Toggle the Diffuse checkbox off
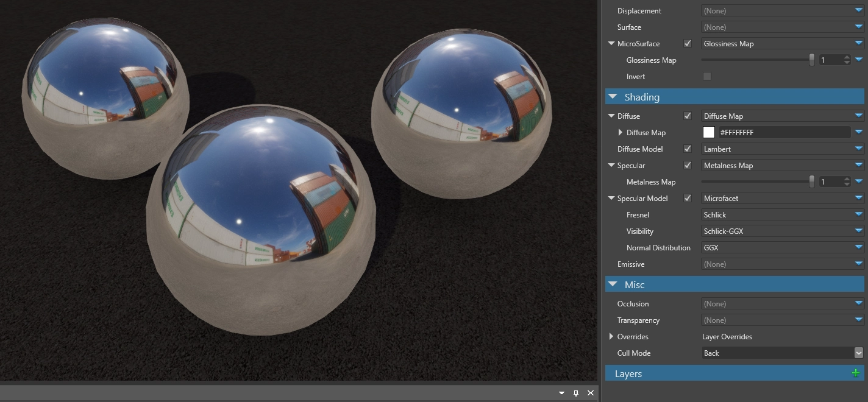The width and height of the screenshot is (868, 402). tap(688, 116)
